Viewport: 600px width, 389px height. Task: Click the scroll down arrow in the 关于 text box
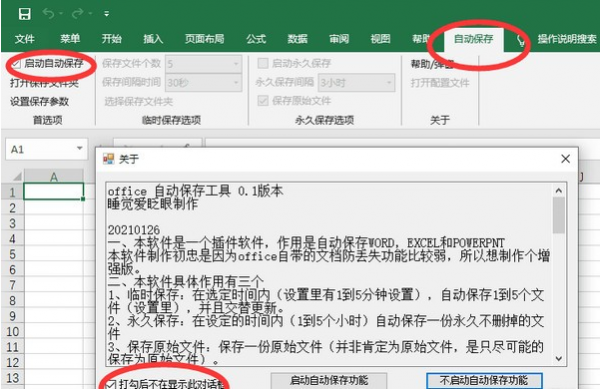559,359
